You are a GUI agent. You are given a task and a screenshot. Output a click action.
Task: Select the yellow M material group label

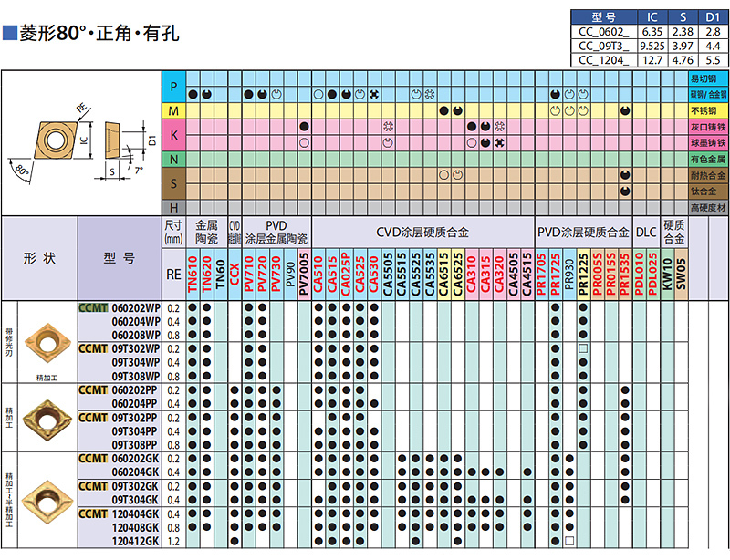(173, 110)
